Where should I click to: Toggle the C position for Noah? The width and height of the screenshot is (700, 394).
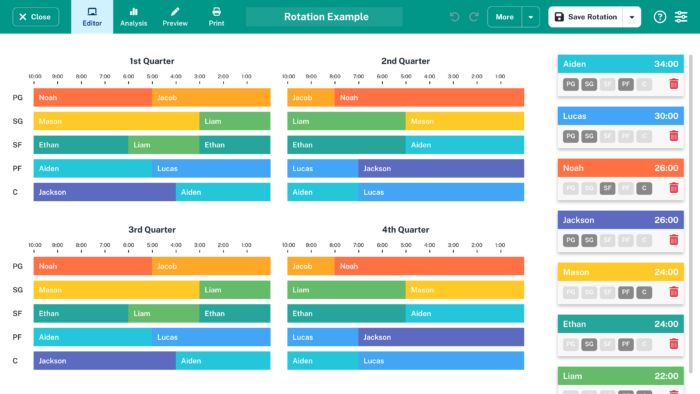(x=644, y=188)
